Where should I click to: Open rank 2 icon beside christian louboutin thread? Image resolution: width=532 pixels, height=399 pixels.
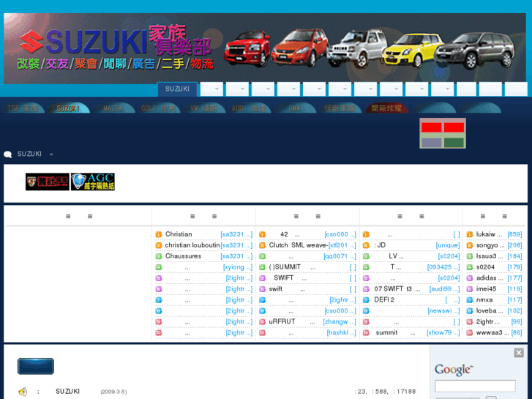coord(159,245)
